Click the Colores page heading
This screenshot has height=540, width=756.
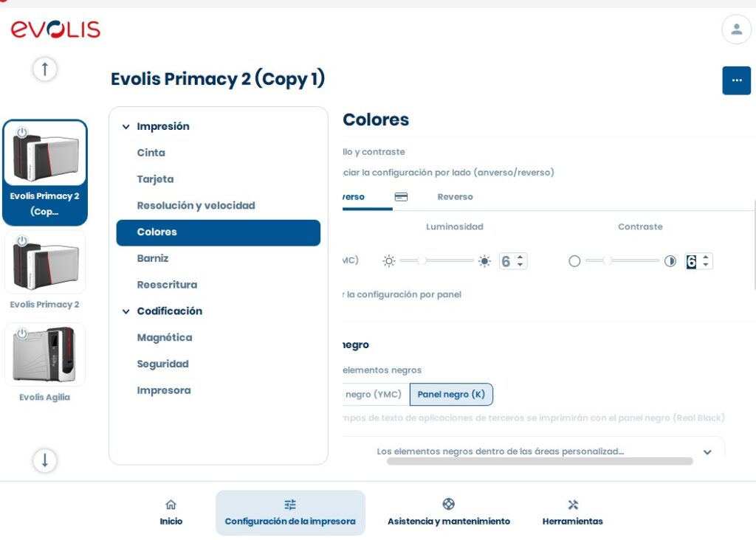click(x=376, y=120)
